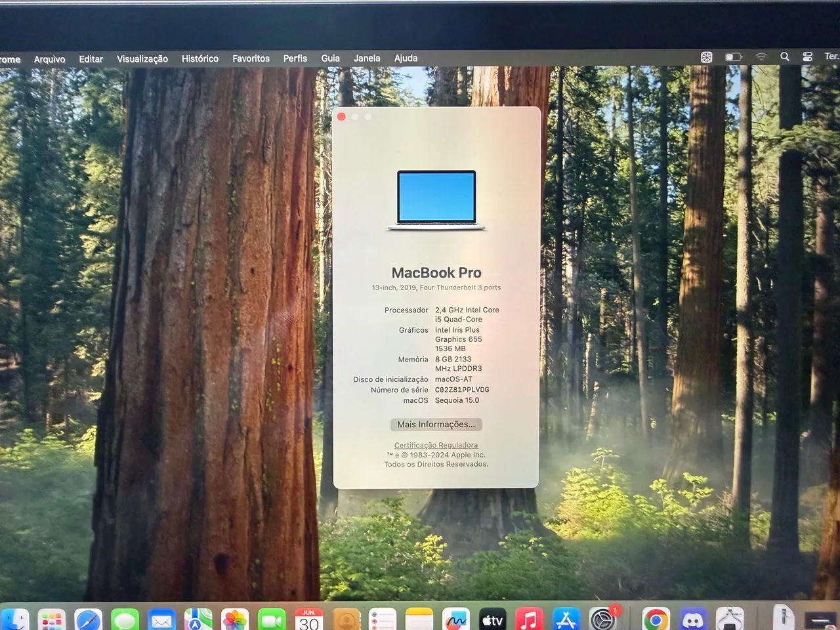Image resolution: width=840 pixels, height=630 pixels.
Task: Open the Editar menu
Action: pos(91,59)
